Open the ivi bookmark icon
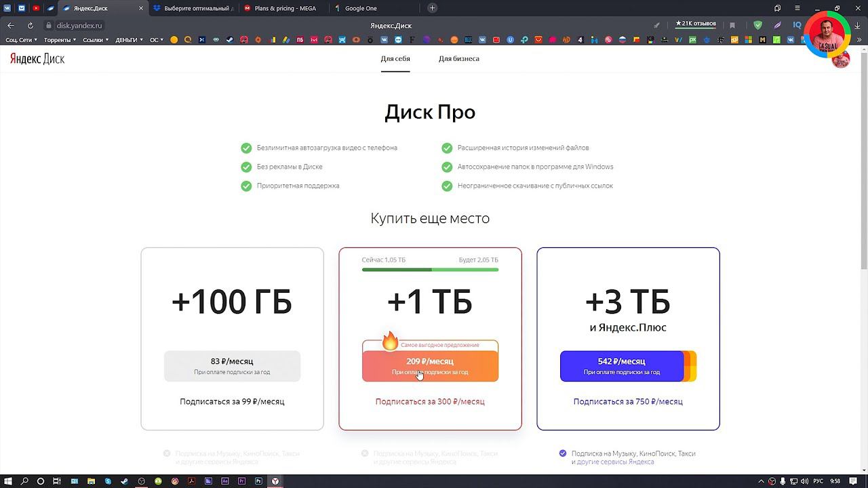The width and height of the screenshot is (868, 488). 314,40
